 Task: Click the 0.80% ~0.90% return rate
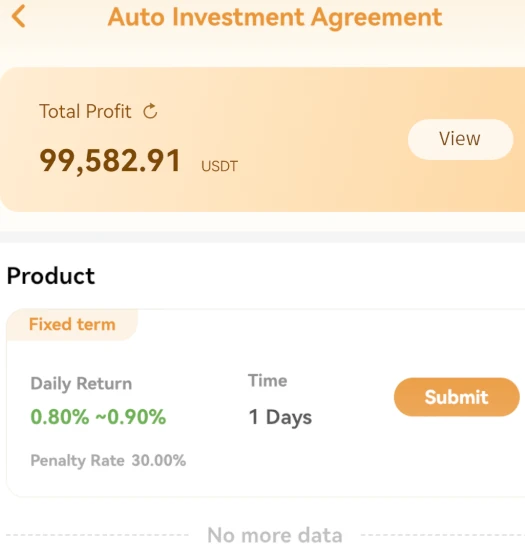(98, 417)
